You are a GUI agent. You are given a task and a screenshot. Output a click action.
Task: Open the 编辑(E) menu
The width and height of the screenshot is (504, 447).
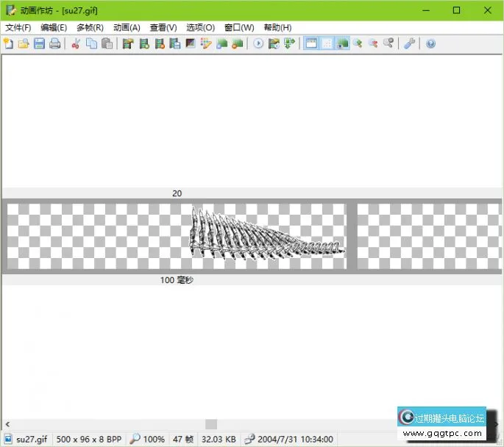click(x=54, y=28)
